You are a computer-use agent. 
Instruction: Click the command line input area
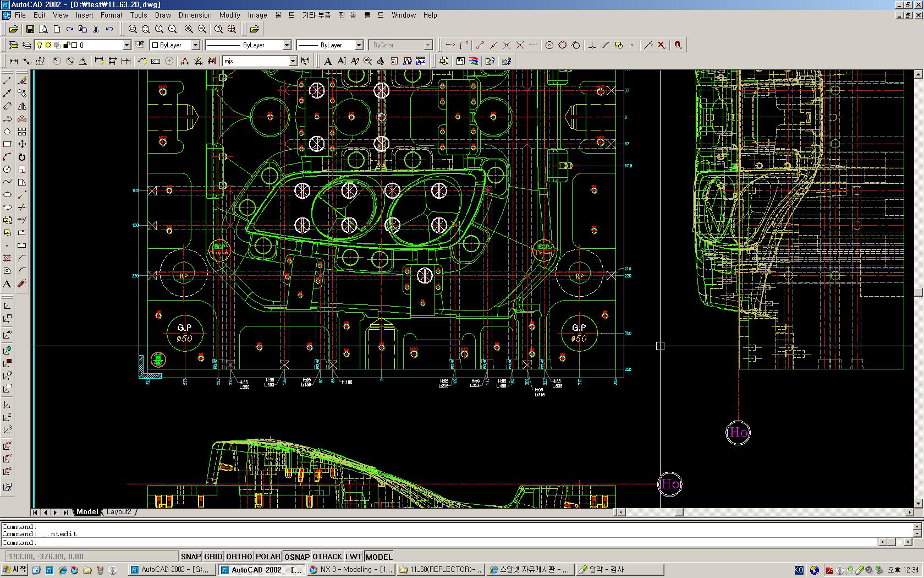pyautogui.click(x=440, y=542)
